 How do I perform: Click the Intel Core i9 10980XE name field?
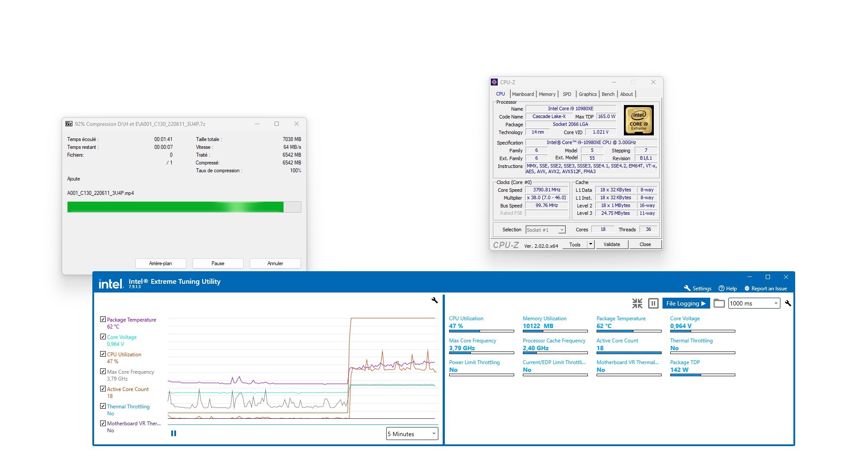pyautogui.click(x=571, y=108)
